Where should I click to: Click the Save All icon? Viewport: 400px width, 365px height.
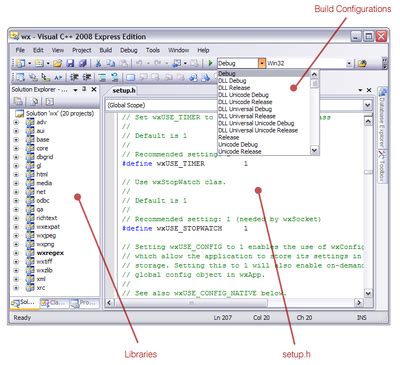83,63
